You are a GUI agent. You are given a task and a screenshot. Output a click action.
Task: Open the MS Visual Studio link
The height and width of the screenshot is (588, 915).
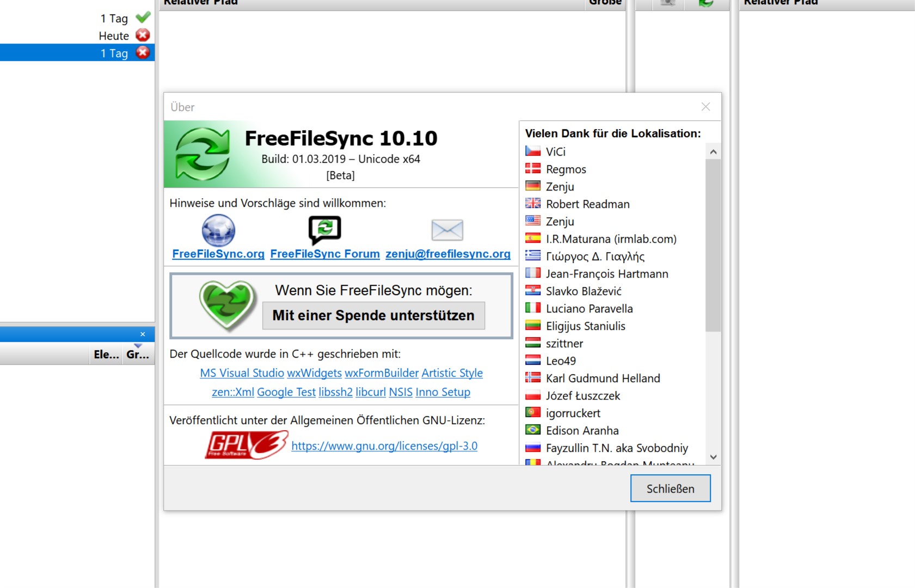[242, 373]
